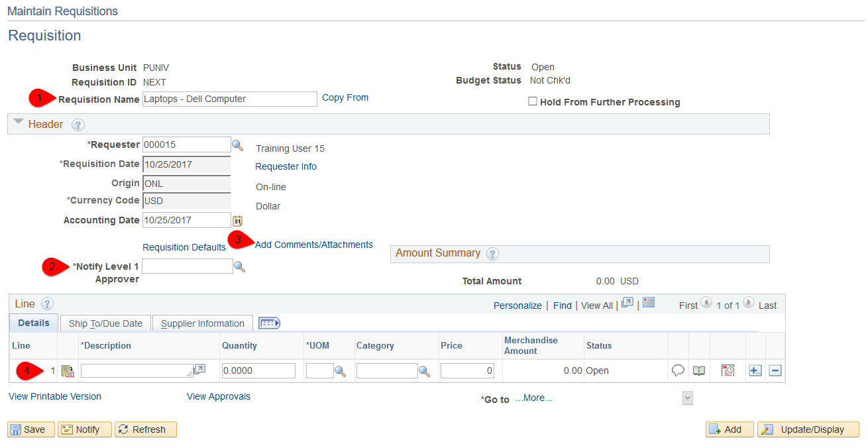Delete the line with the minus icon

tap(775, 370)
